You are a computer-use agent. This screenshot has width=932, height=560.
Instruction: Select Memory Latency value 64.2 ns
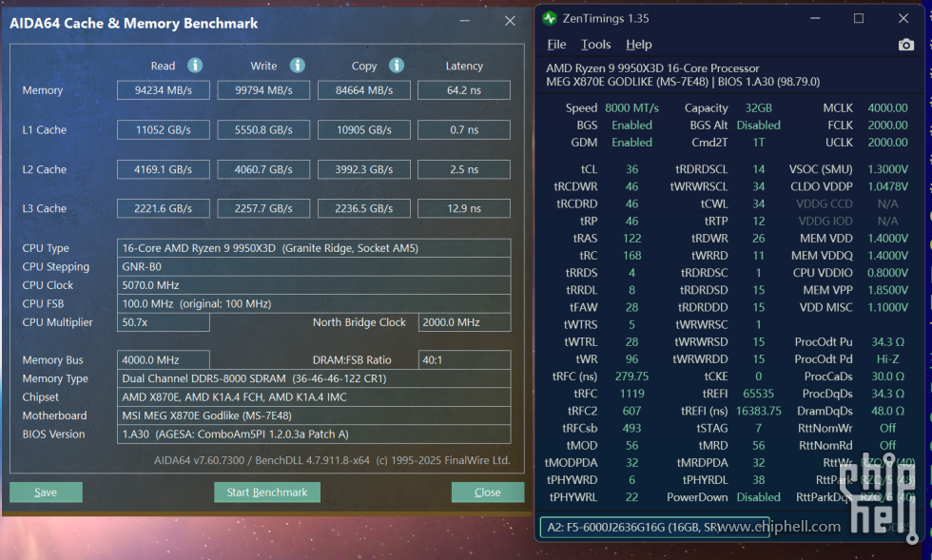click(x=464, y=90)
